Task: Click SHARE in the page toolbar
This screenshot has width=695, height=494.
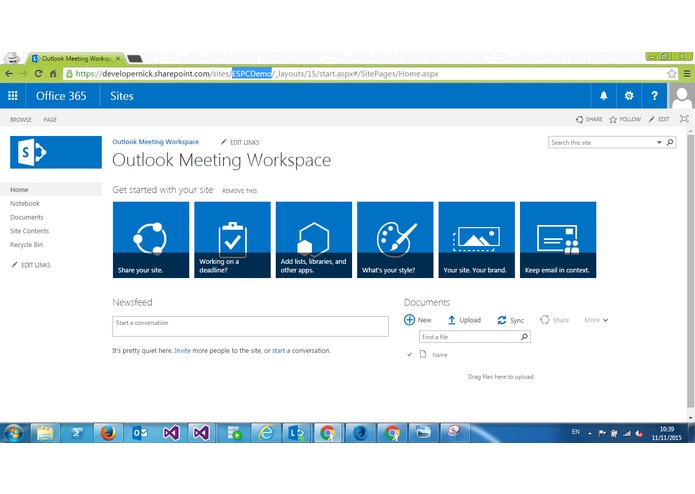Action: [589, 119]
